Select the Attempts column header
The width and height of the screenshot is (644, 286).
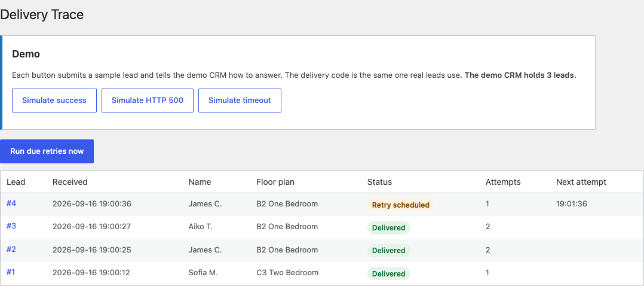[503, 182]
